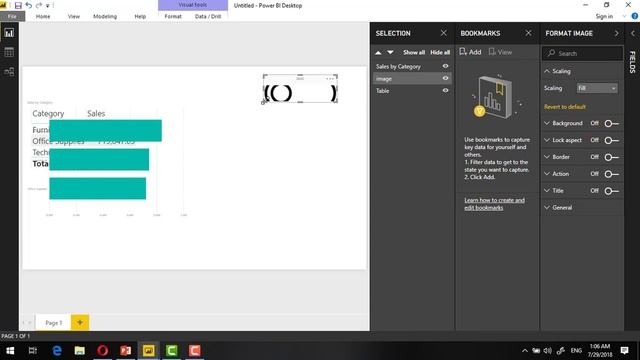Click the bookmarks View button
This screenshot has height=360, width=640.
pos(500,52)
